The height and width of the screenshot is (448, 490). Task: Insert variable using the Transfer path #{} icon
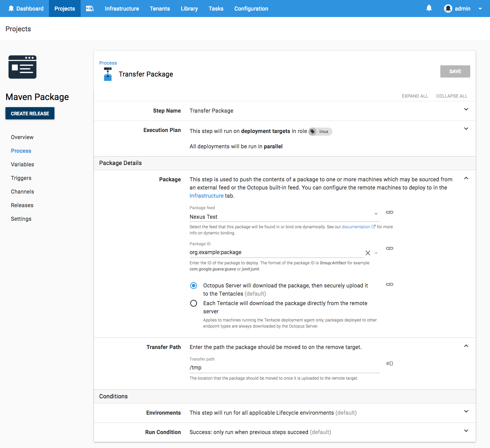(390, 363)
